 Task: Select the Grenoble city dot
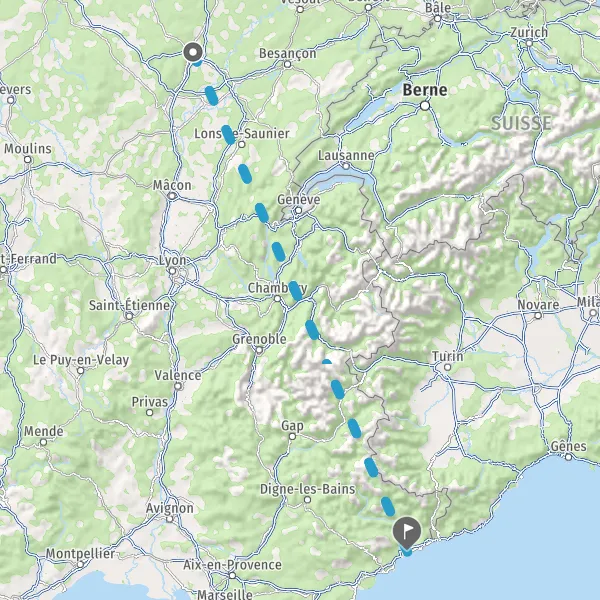(x=259, y=350)
